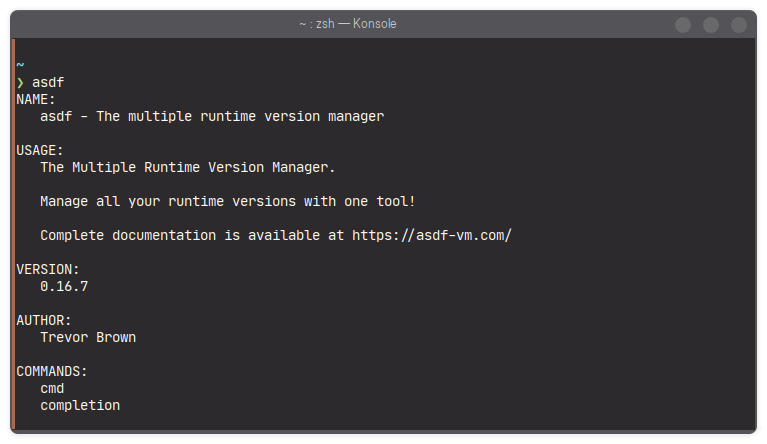Click the middle gray circle window button
The height and width of the screenshot is (444, 767).
711,25
